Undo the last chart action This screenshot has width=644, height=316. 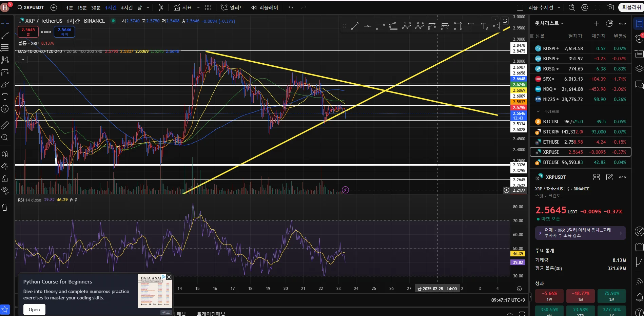[291, 7]
